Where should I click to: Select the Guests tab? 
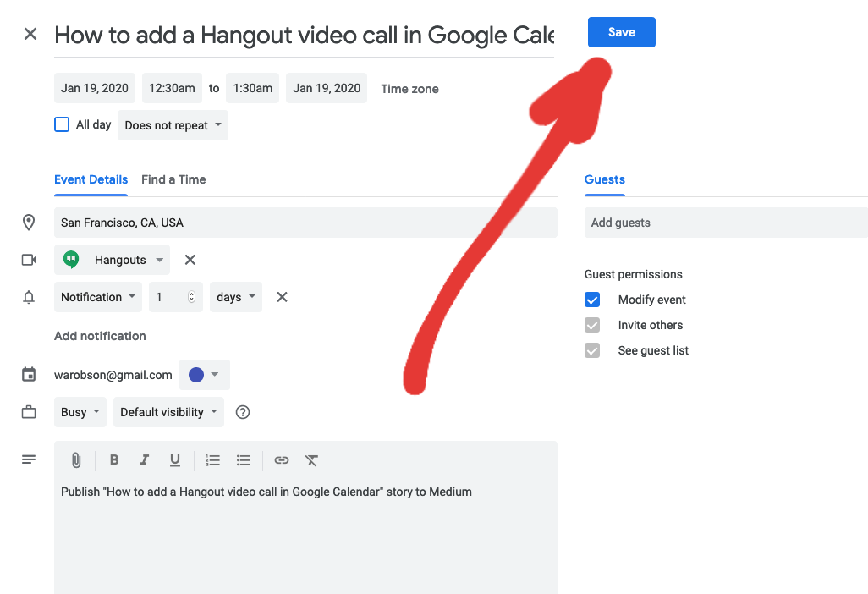[605, 180]
